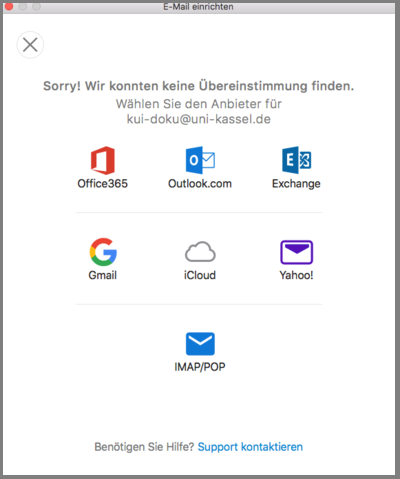Screen dimensions: 400x479
Task: Click the red window close button
Action: pos(9,6)
